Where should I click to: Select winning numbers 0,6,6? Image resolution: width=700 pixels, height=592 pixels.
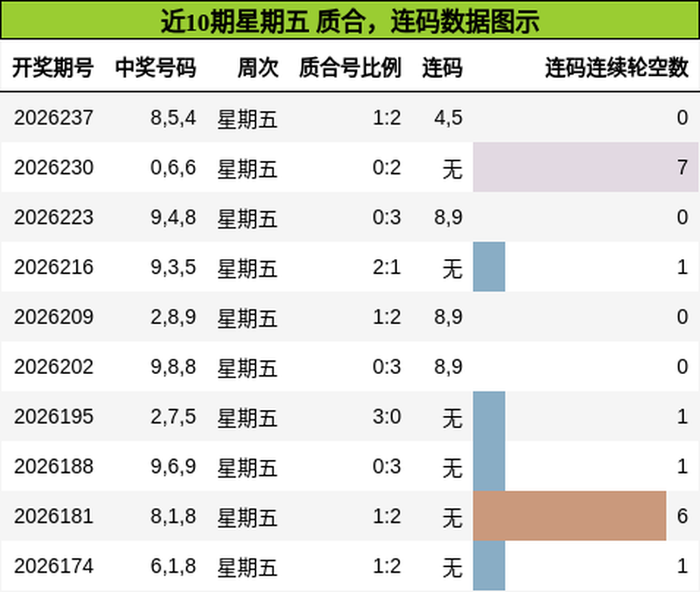tap(173, 167)
